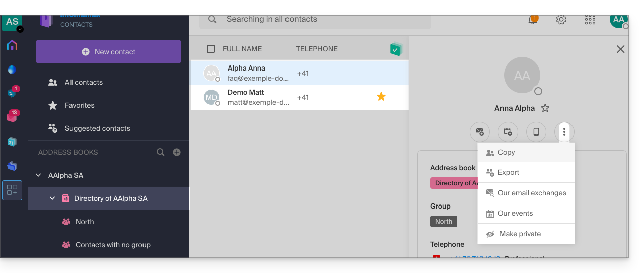The width and height of the screenshot is (644, 273).
Task: Toggle favorite star beside Anna Alpha name
Action: pos(545,108)
